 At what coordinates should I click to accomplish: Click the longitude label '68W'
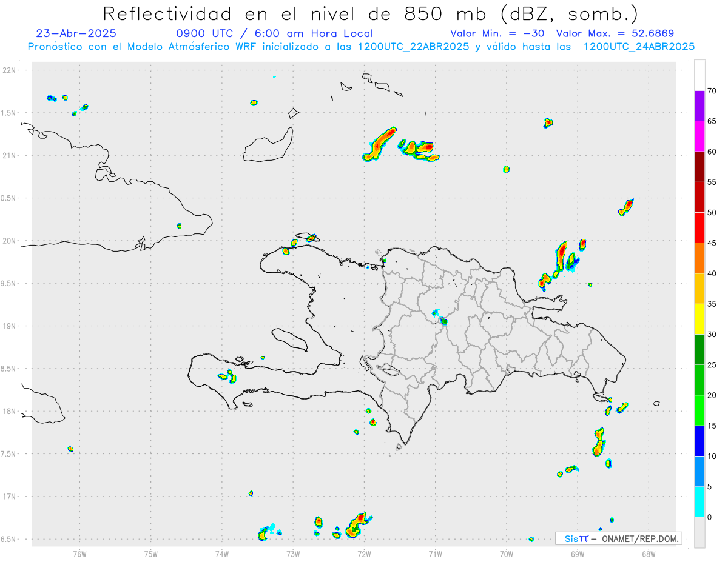click(649, 554)
